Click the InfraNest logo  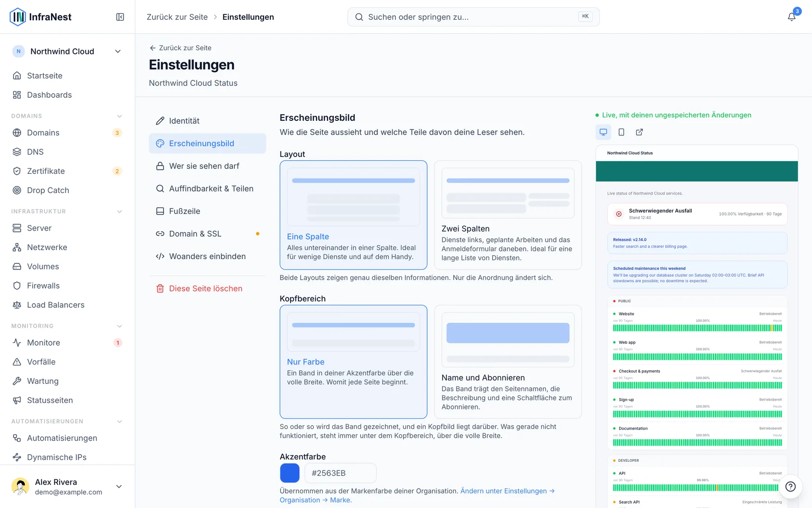point(41,17)
